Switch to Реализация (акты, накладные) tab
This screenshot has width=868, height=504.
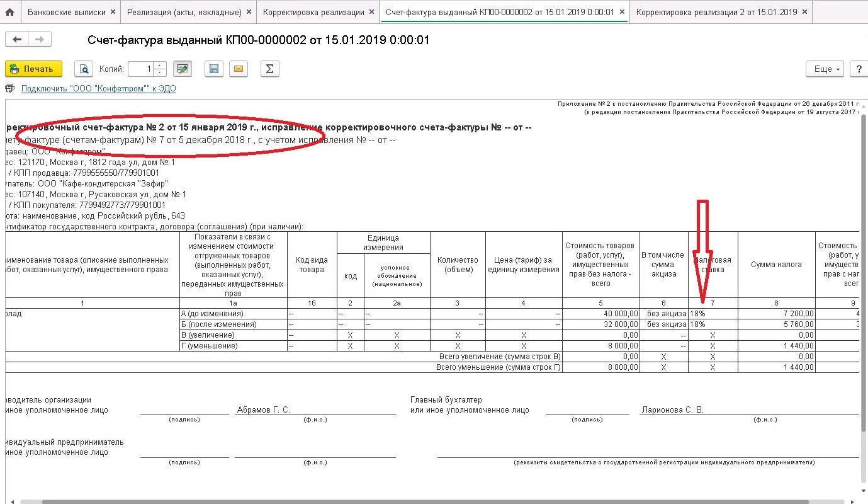184,12
